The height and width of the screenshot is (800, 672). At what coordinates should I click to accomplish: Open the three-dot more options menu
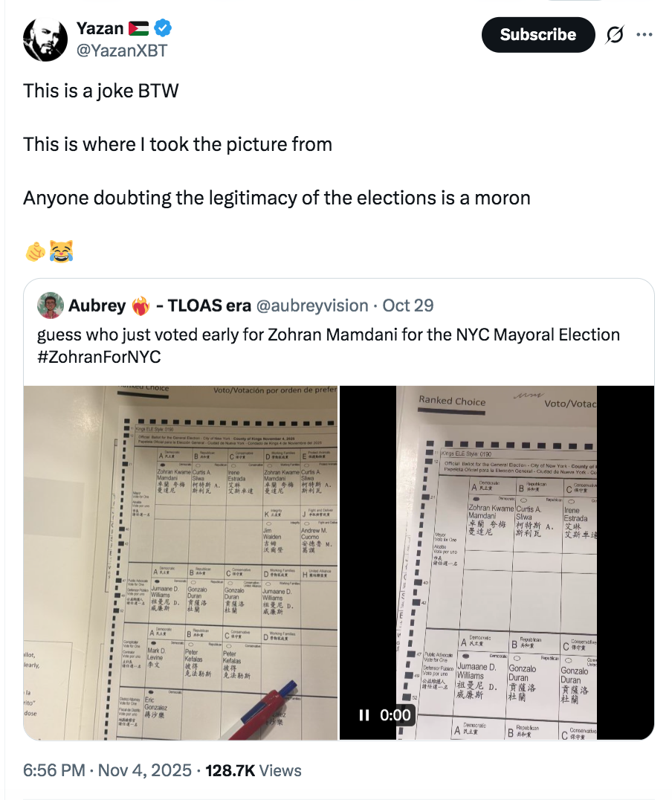click(644, 35)
